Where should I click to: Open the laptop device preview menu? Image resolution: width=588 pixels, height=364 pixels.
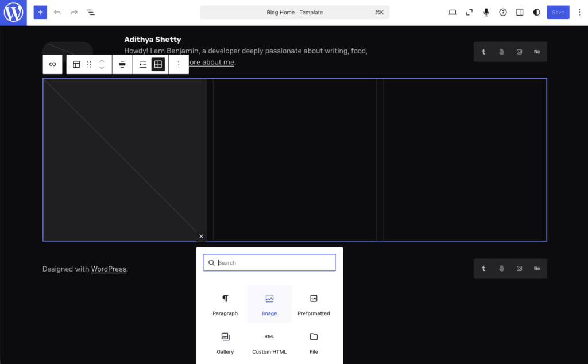click(452, 13)
